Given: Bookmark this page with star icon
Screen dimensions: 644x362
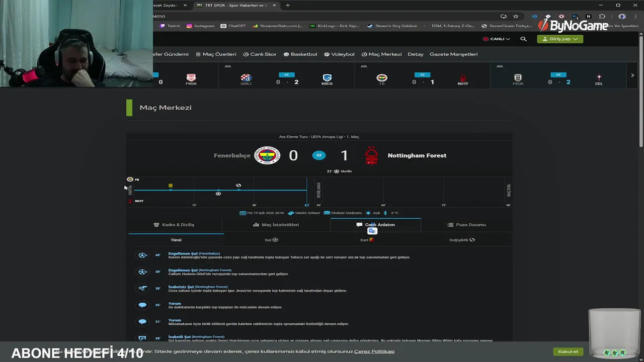Looking at the screenshot, I should pyautogui.click(x=516, y=16).
